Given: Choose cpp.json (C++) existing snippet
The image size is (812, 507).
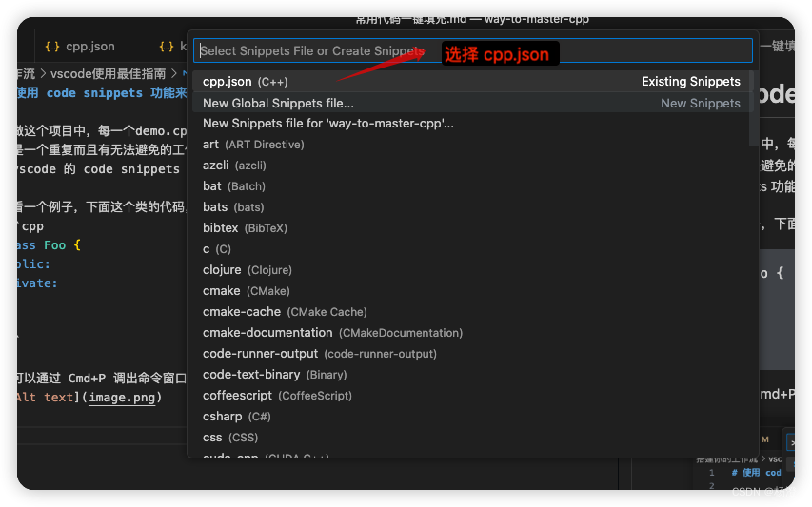Looking at the screenshot, I should click(470, 82).
